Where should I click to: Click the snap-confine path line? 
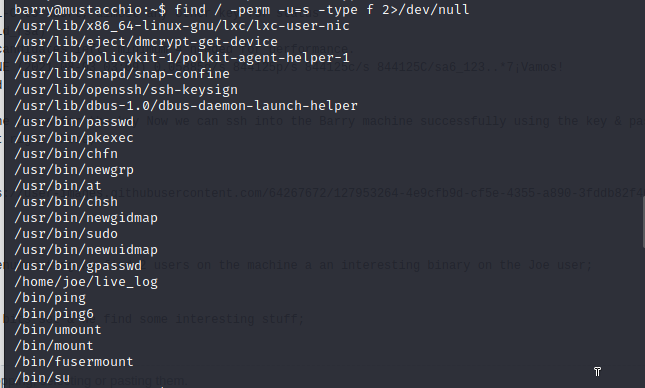[122, 74]
